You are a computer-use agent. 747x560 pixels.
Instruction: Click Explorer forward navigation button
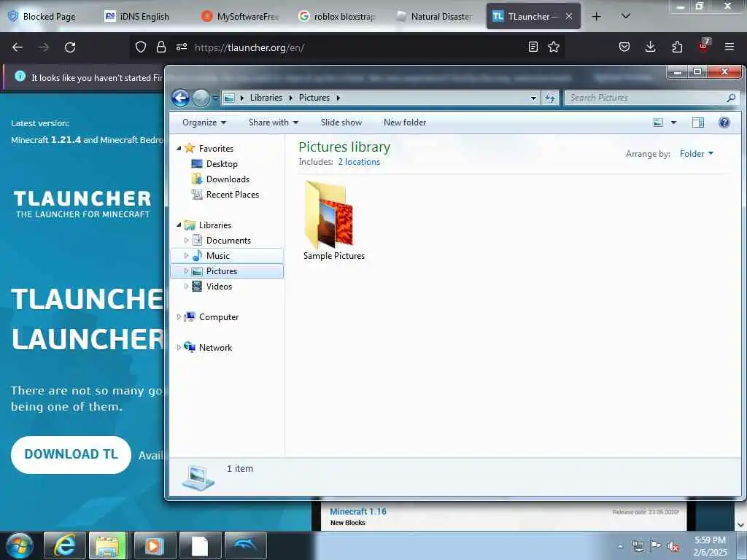tap(201, 98)
